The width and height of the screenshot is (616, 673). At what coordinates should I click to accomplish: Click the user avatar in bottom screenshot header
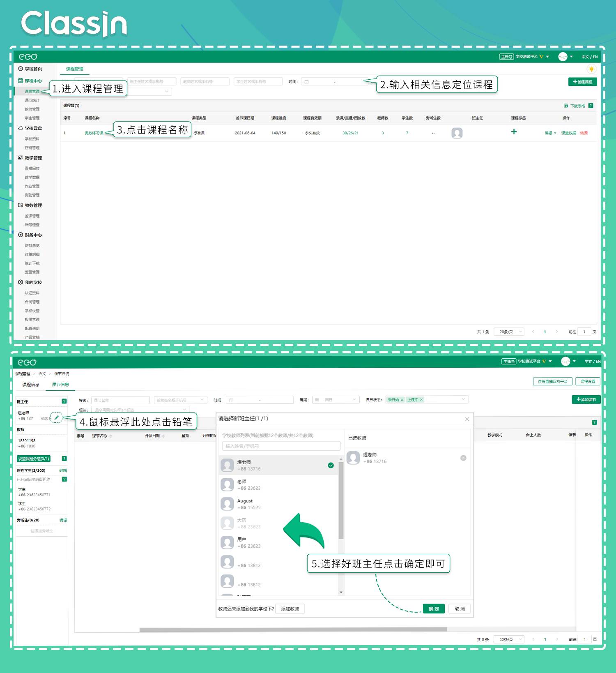565,361
